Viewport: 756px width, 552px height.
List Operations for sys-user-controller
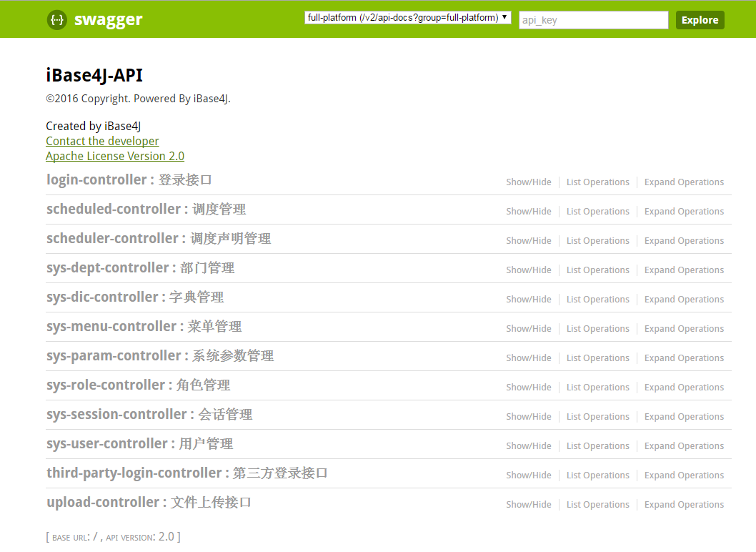598,446
